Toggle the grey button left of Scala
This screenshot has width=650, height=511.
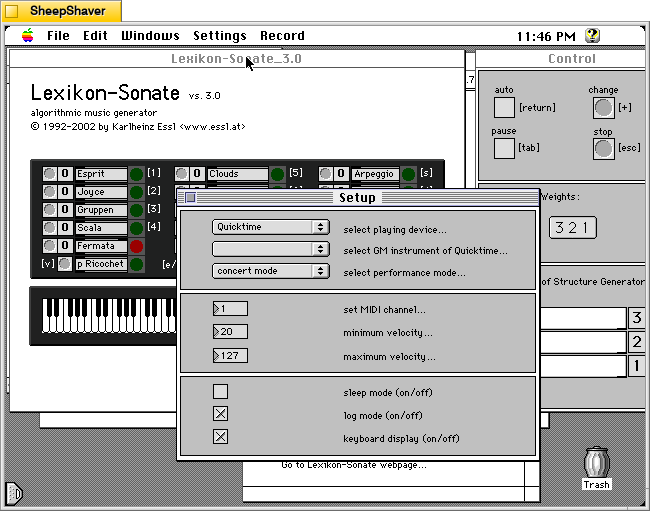pos(49,227)
